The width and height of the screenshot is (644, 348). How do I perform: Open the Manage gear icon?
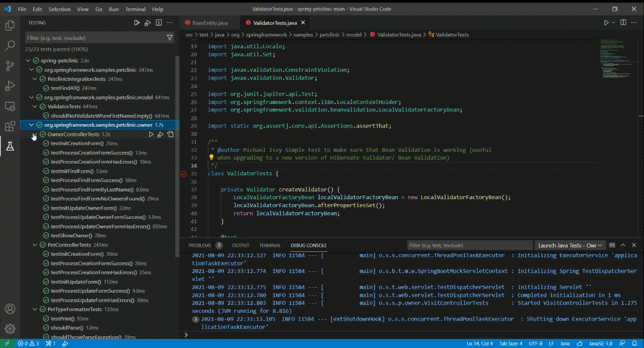[x=10, y=329]
